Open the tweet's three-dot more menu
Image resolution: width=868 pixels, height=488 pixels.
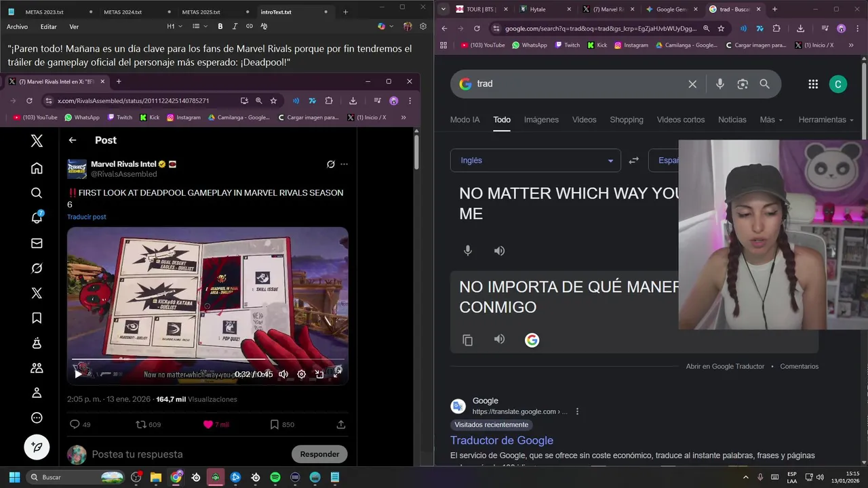[344, 164]
